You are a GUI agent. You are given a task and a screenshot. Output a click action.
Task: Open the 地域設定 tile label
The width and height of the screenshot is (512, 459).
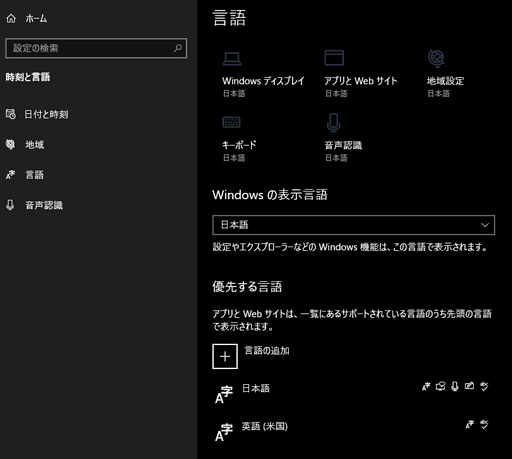pos(446,81)
